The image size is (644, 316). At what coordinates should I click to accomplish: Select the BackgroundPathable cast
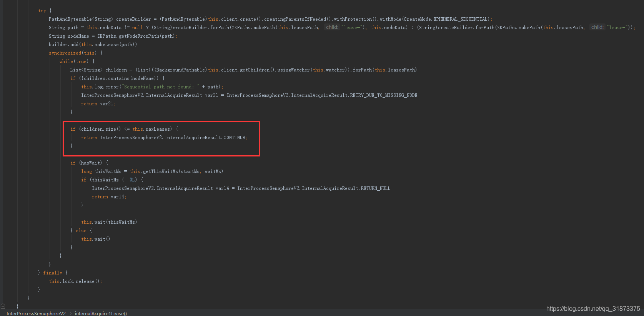click(x=181, y=70)
